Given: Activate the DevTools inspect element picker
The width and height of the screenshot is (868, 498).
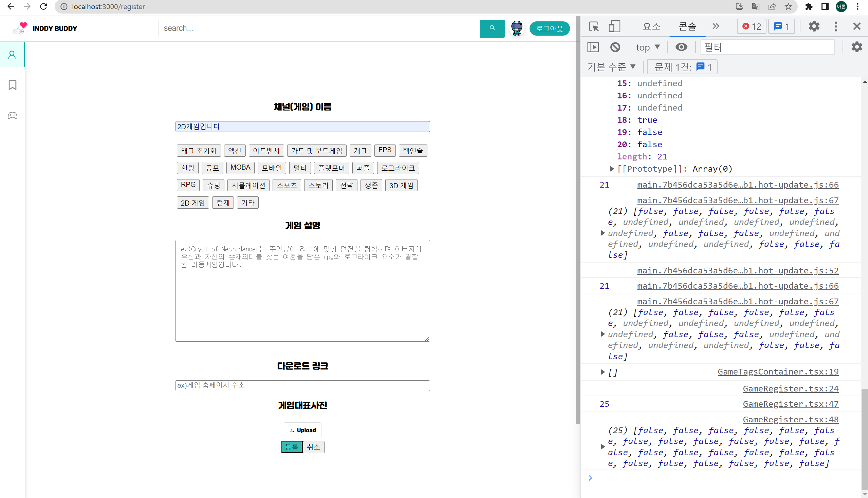Looking at the screenshot, I should click(x=594, y=26).
